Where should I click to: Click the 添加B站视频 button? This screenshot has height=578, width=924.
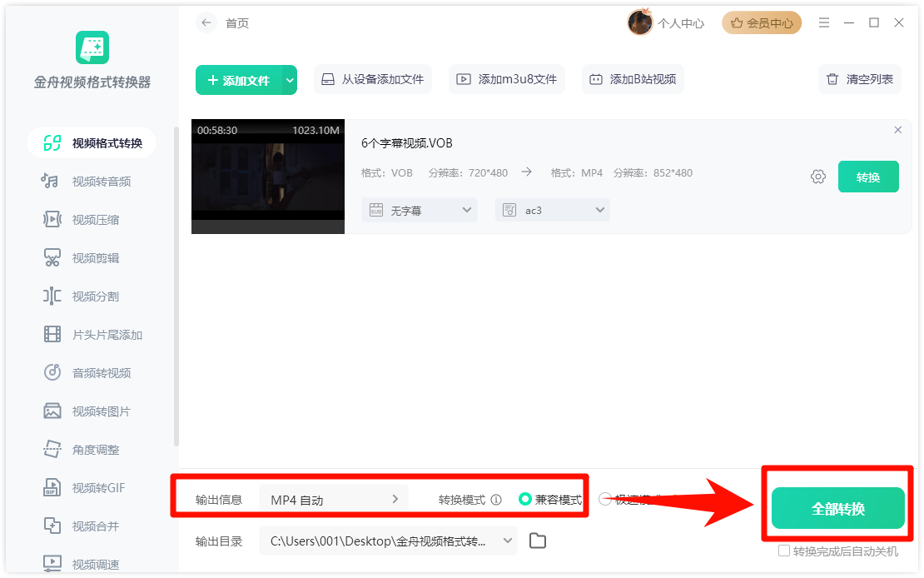633,79
